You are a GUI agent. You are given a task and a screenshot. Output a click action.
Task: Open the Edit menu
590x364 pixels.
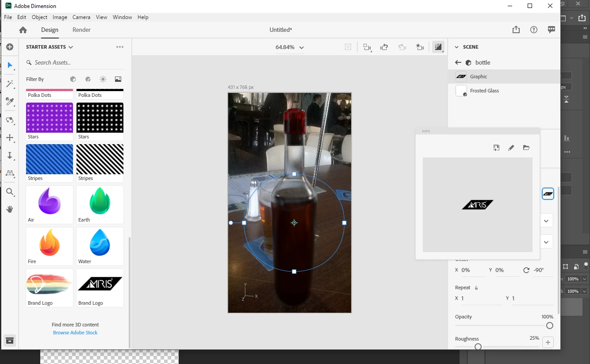point(22,17)
